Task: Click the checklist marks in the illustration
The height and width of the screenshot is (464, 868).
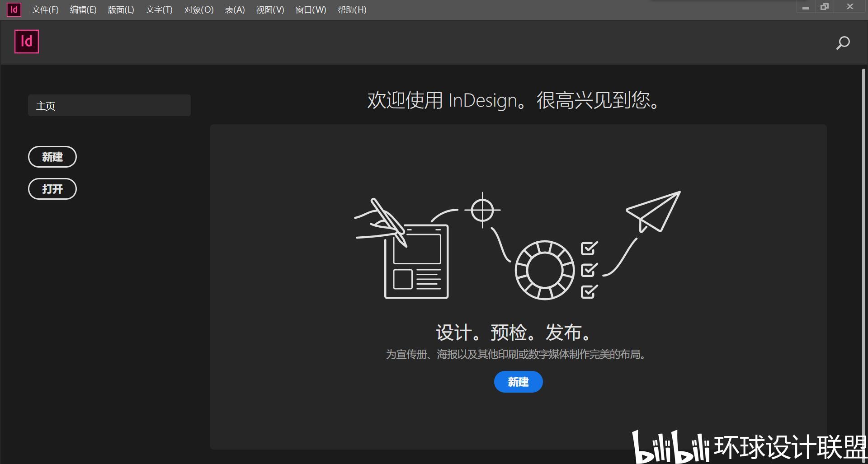Action: pyautogui.click(x=588, y=269)
